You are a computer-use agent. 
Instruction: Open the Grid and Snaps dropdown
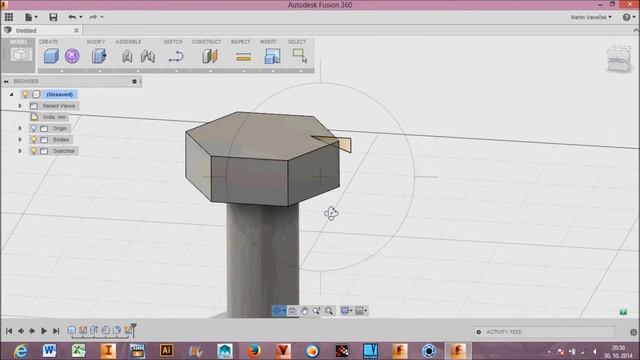coord(361,311)
